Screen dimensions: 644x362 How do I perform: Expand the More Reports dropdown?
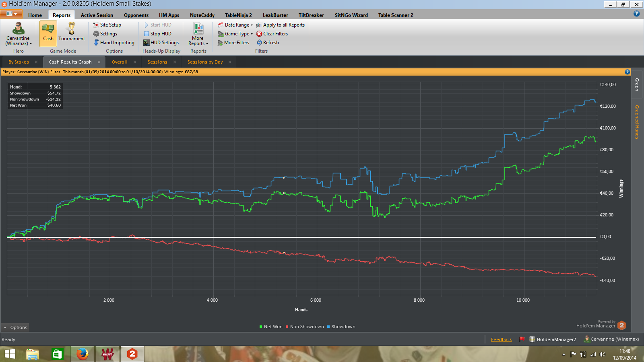(x=198, y=34)
